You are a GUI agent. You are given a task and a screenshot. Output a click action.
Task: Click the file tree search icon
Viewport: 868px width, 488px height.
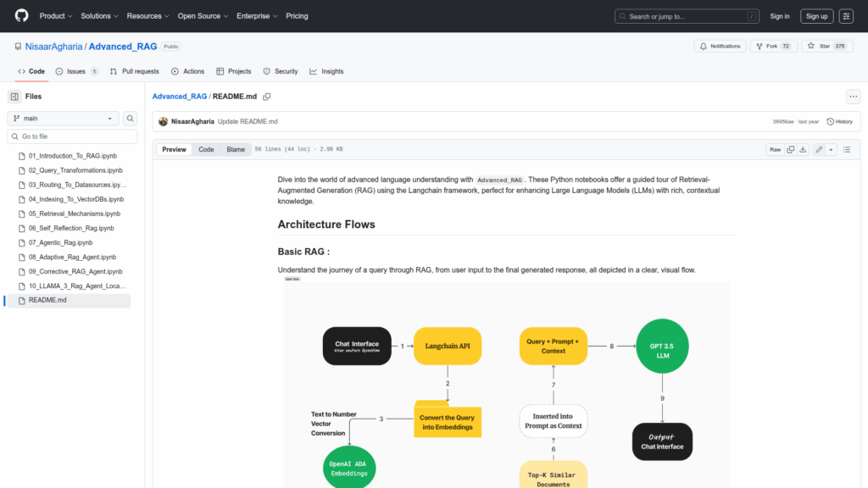pyautogui.click(x=131, y=119)
